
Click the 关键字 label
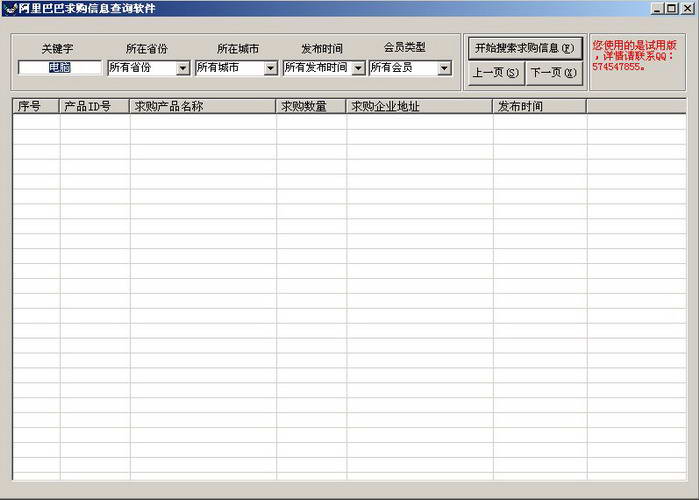pyautogui.click(x=57, y=49)
